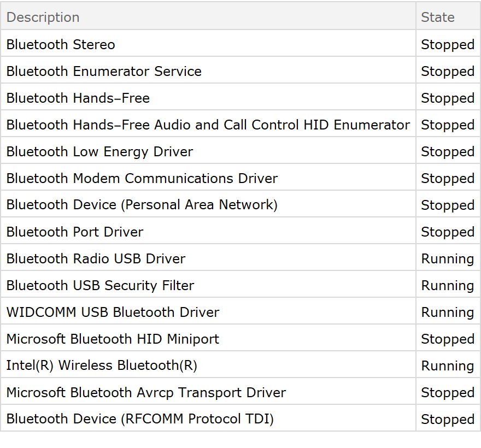Select Hands-Free Audio and Call Control HID Enumerator
This screenshot has width=481, height=448.
[208, 125]
